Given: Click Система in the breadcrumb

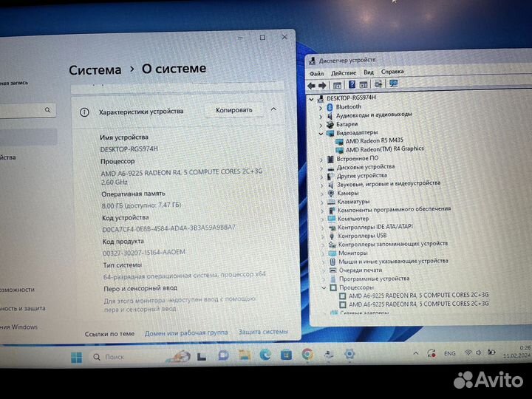Looking at the screenshot, I should [x=95, y=70].
